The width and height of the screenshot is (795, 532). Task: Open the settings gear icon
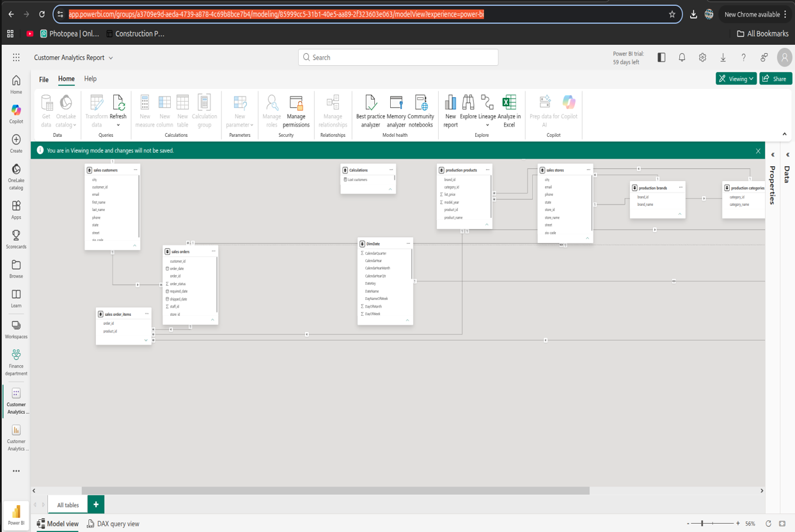tap(702, 58)
